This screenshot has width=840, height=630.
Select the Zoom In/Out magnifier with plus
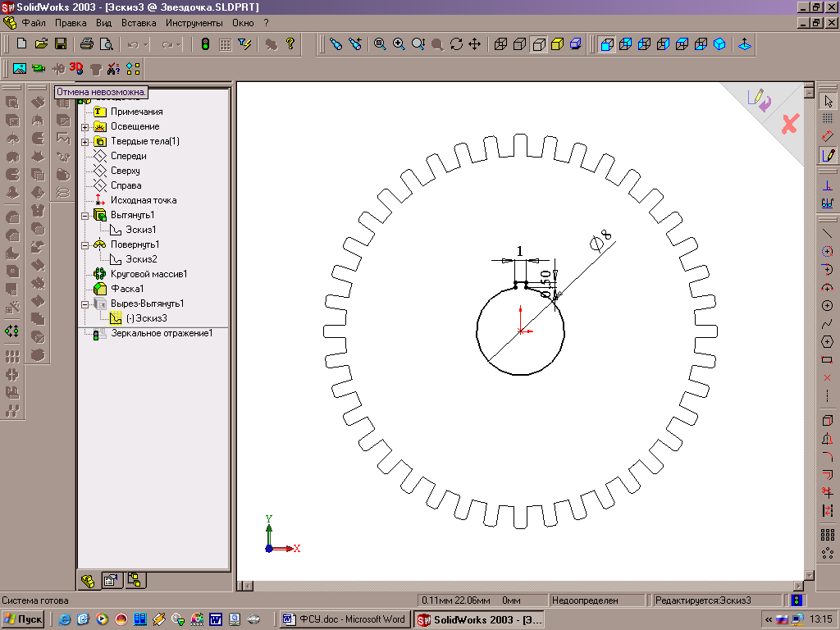tap(399, 44)
